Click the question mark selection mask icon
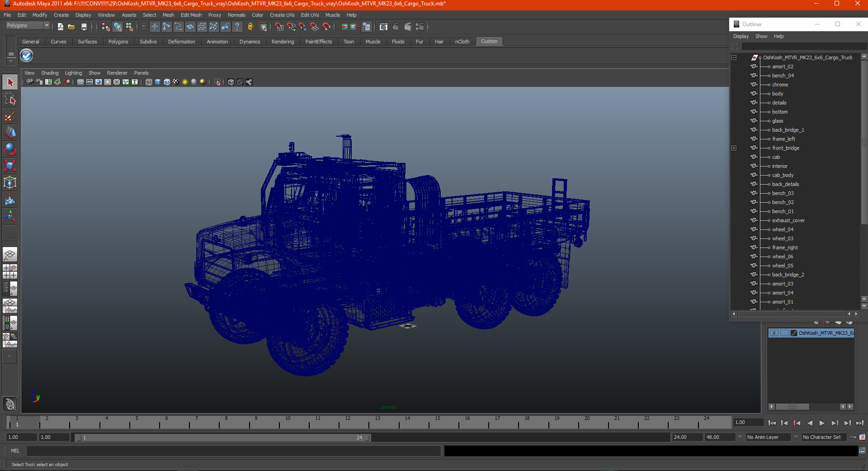This screenshot has height=471, width=868. tap(237, 27)
